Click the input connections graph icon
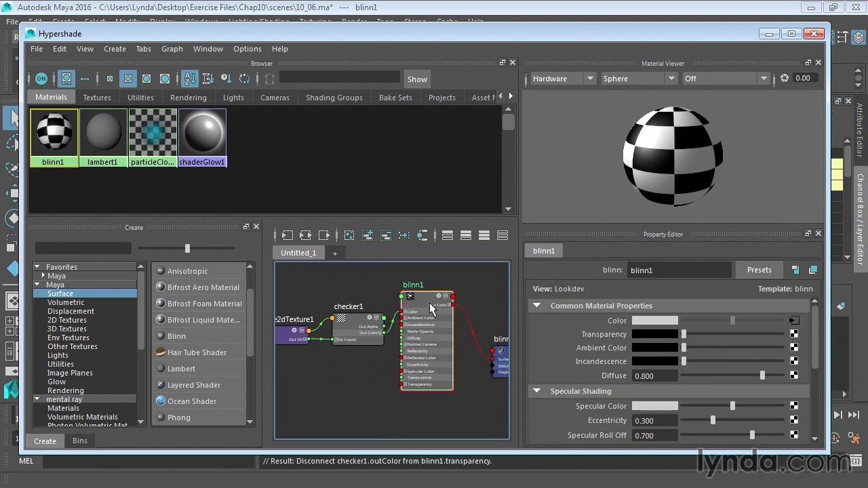 288,235
